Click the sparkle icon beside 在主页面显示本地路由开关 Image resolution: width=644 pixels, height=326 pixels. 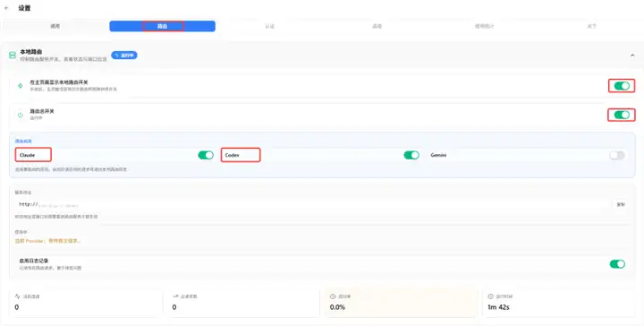(20, 86)
